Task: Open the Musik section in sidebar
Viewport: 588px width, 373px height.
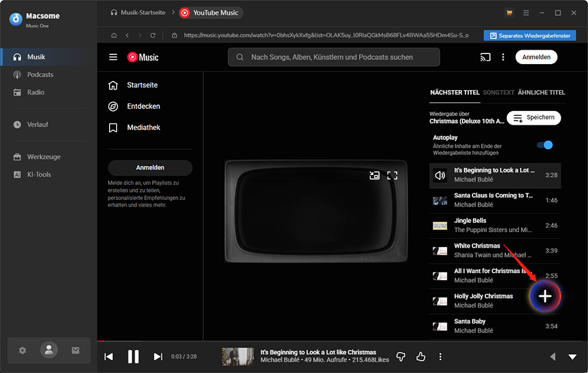Action: tap(49, 57)
